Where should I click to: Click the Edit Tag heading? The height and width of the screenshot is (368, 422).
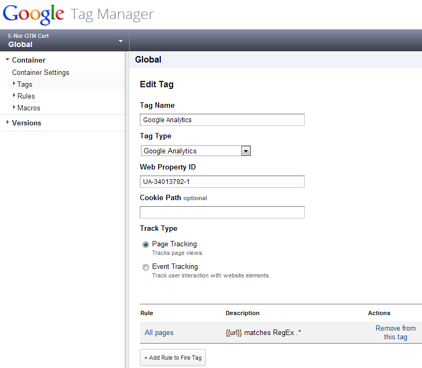point(157,84)
